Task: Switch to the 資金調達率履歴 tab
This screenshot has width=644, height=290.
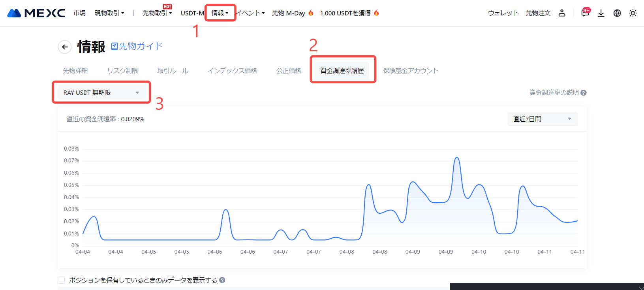Action: click(x=342, y=71)
